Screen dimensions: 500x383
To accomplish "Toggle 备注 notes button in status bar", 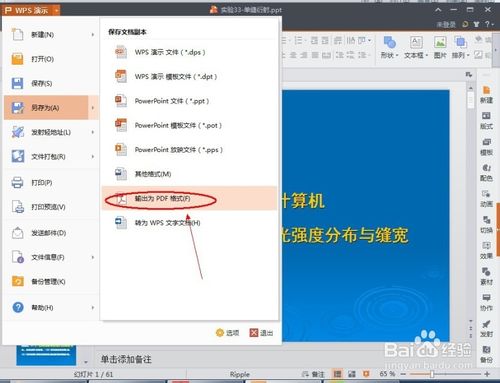I will pos(313,374).
